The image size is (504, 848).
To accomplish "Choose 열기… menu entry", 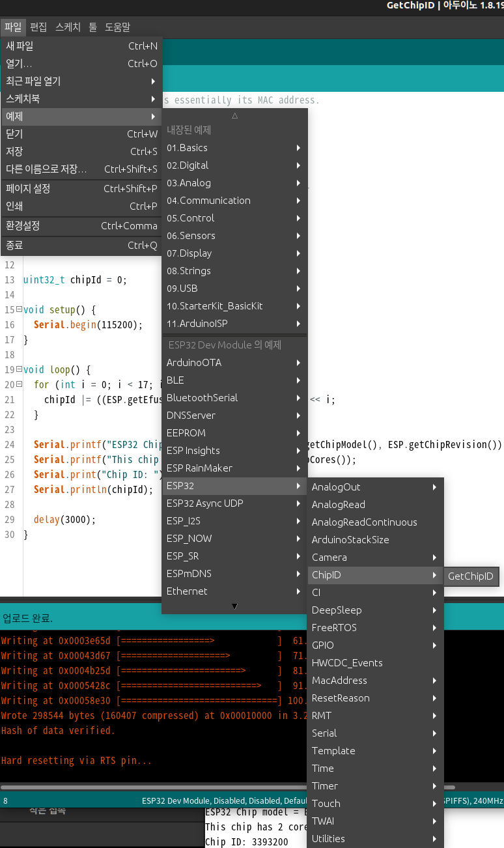I will point(81,64).
